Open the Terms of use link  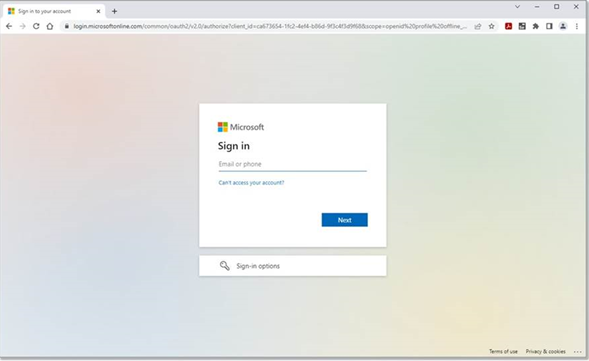(x=503, y=351)
